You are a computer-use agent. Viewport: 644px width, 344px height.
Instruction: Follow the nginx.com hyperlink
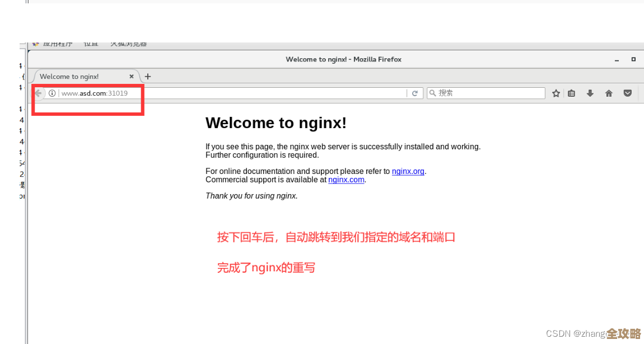pos(346,180)
